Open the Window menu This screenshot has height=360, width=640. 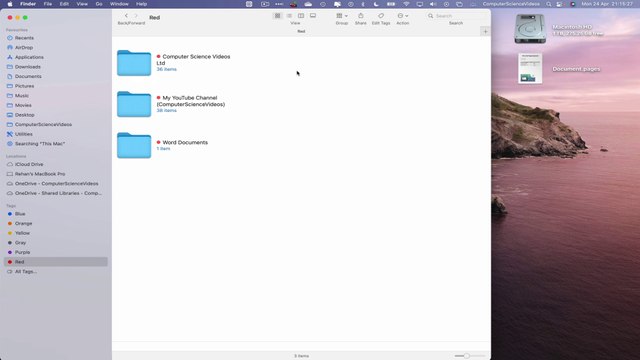pyautogui.click(x=119, y=4)
